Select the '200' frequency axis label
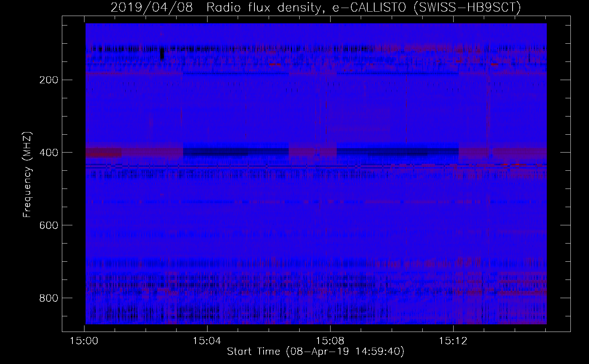589x364 pixels. (48, 80)
